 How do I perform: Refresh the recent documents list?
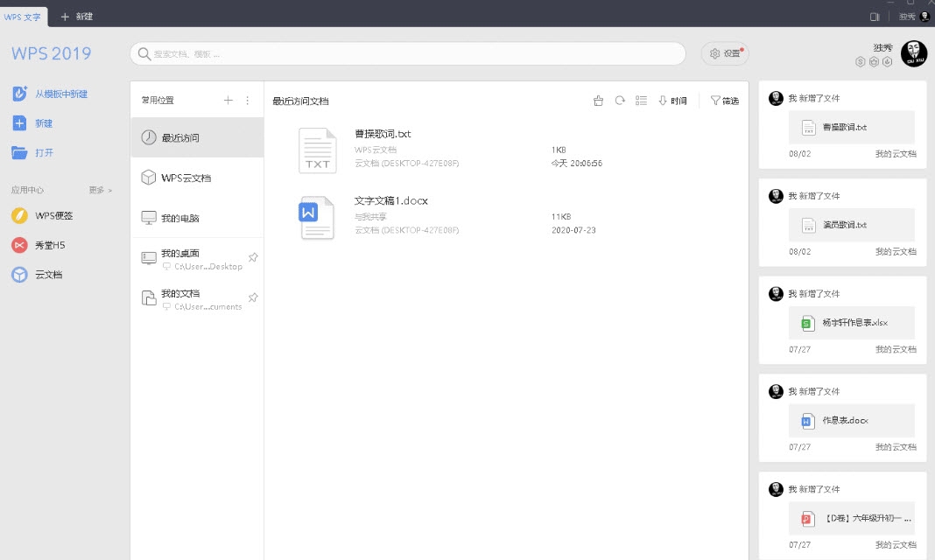coord(620,101)
